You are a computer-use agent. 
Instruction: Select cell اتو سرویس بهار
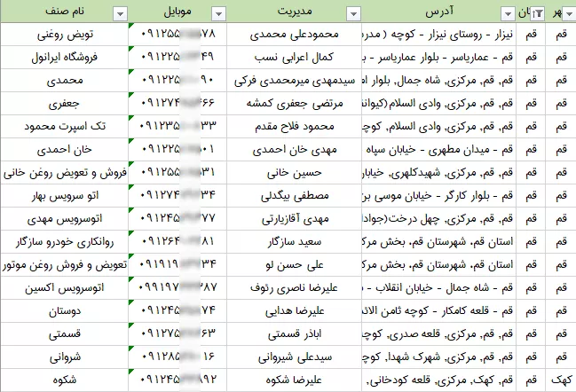click(x=64, y=196)
